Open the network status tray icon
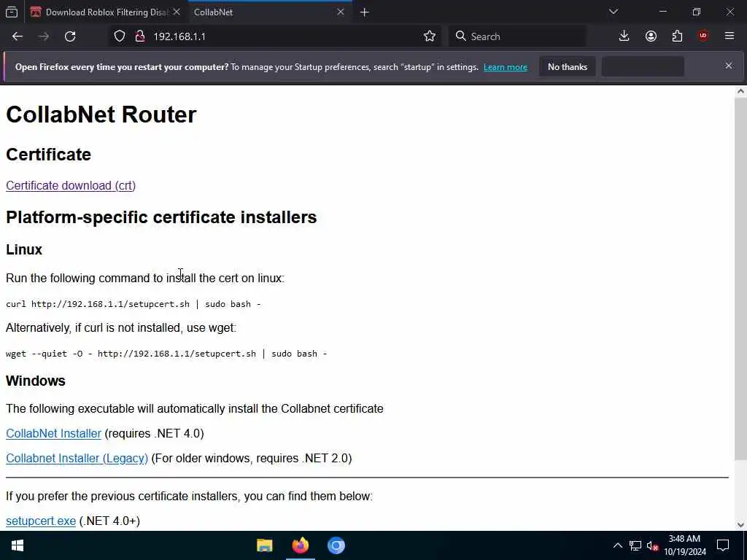 click(x=635, y=545)
